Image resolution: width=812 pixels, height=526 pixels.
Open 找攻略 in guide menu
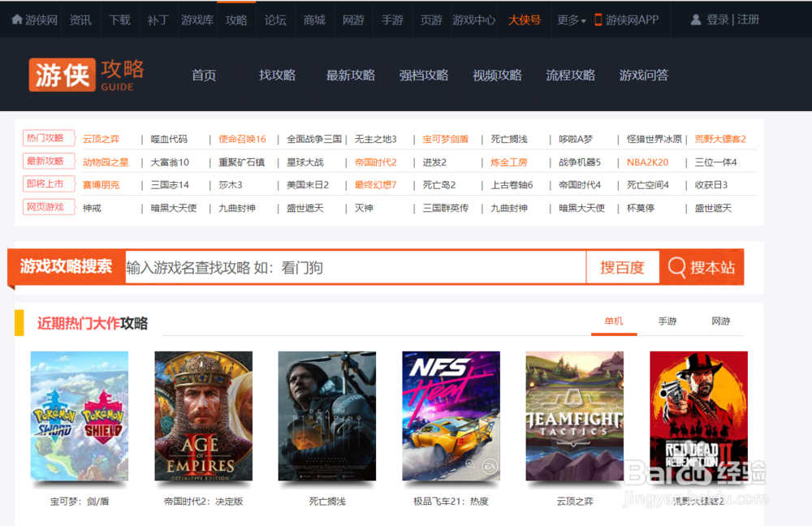[277, 75]
